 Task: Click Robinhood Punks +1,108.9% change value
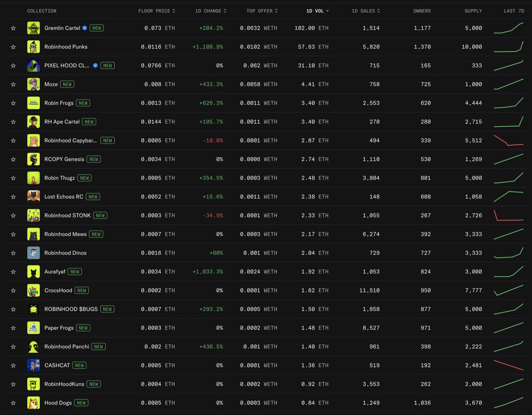point(207,47)
